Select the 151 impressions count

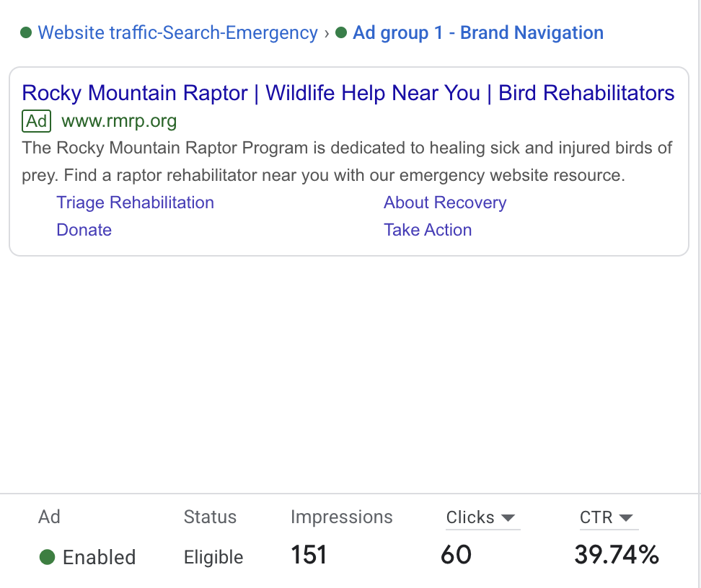[x=309, y=555]
